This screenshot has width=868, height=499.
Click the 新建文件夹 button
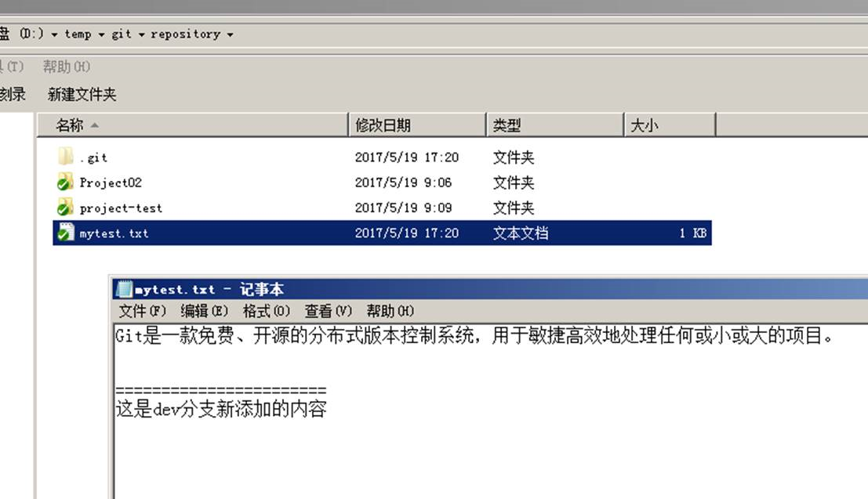click(x=82, y=95)
